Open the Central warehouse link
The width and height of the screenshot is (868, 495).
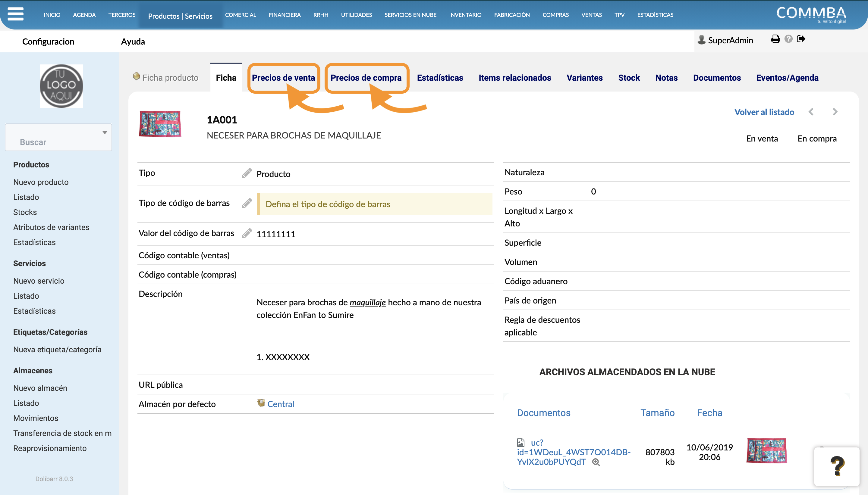coord(281,404)
